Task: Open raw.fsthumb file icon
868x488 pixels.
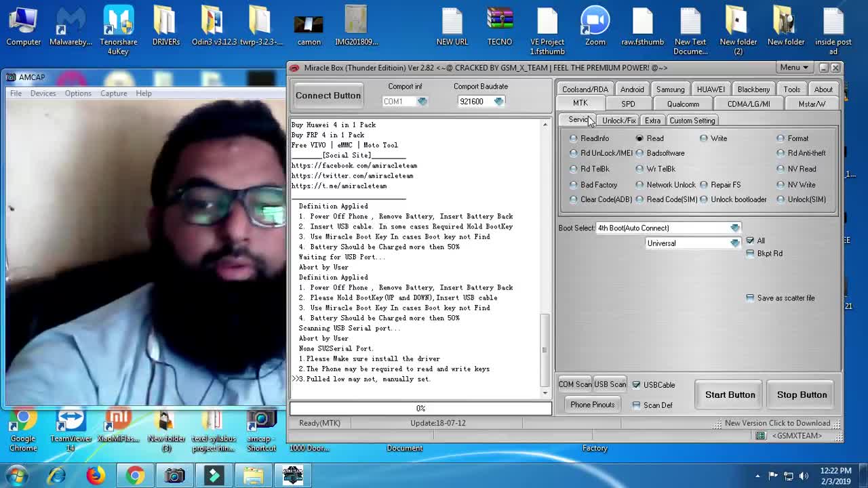Action: click(x=642, y=27)
